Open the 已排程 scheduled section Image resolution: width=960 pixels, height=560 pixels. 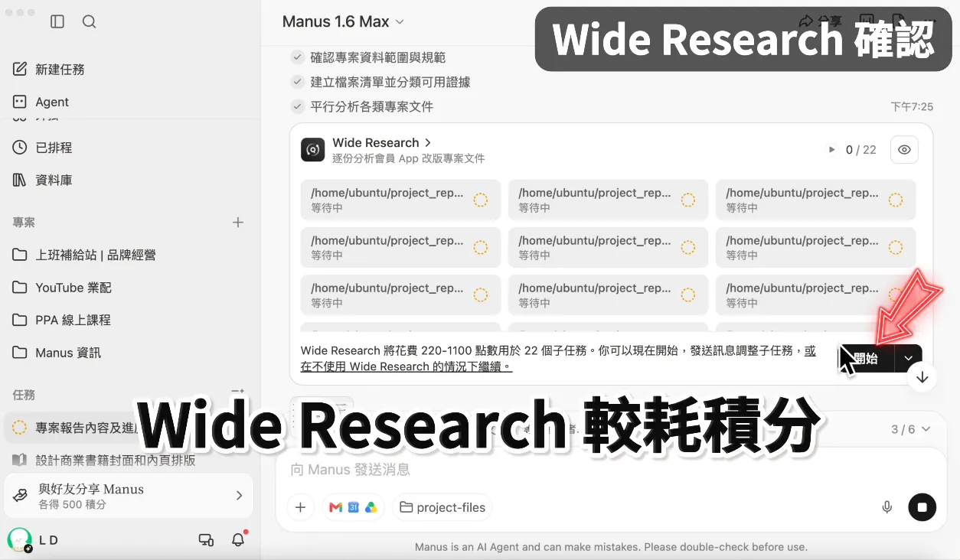pos(43,147)
